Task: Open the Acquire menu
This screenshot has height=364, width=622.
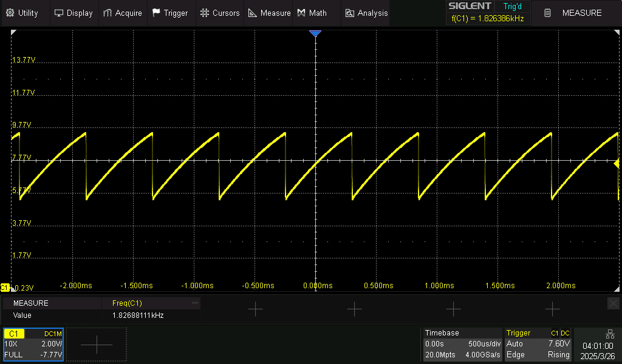Action: 123,13
